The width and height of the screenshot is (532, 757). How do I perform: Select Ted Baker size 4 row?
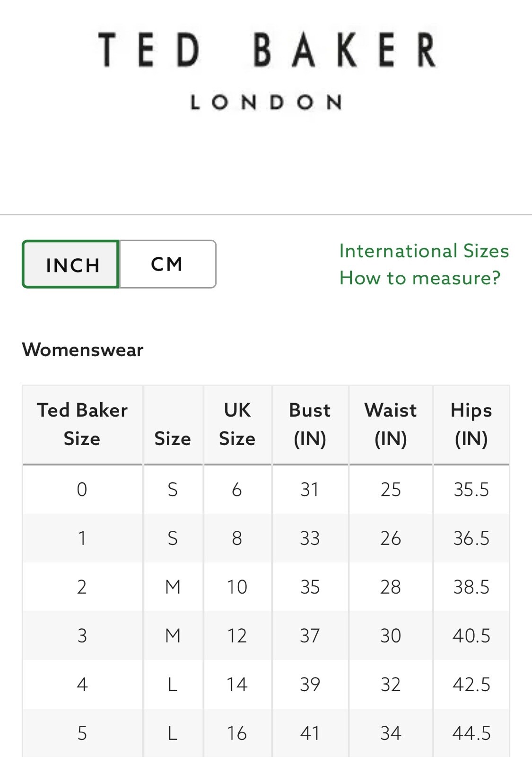[266, 684]
